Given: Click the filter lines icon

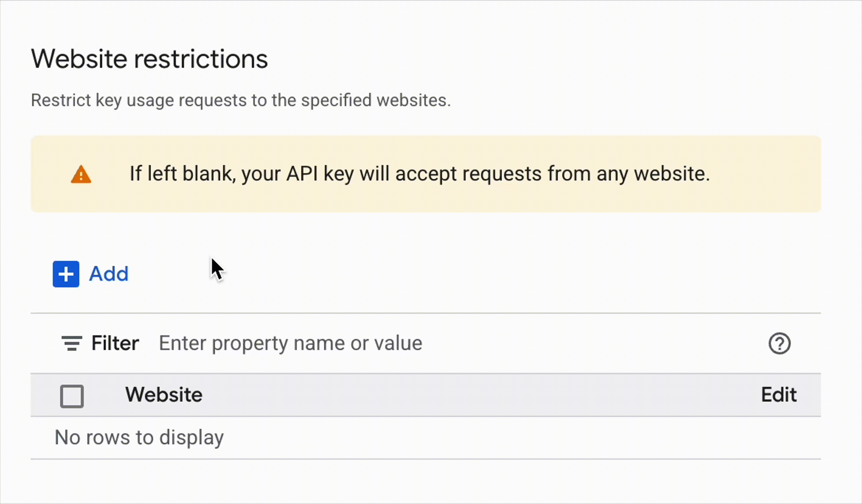Looking at the screenshot, I should coord(71,343).
